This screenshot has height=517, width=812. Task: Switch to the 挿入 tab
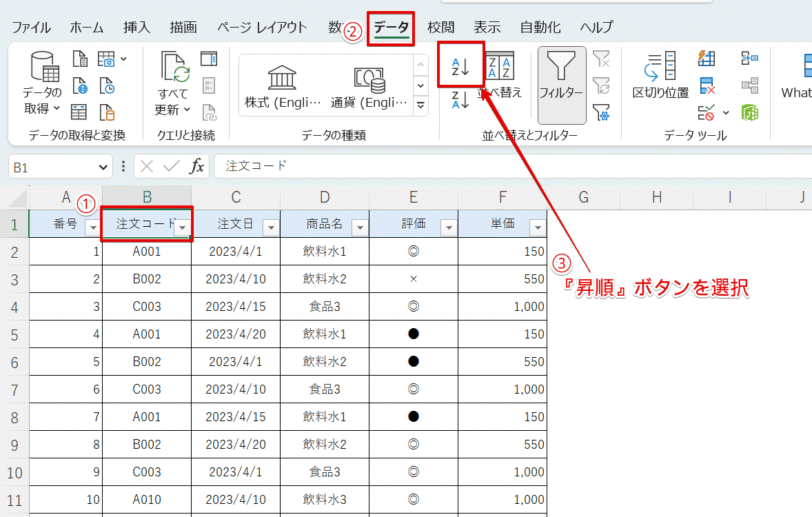click(137, 27)
